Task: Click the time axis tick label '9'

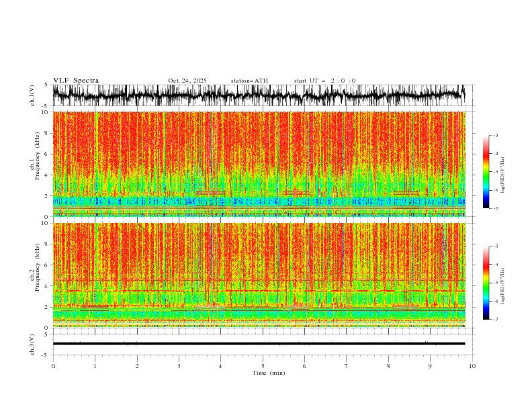Action: tap(430, 366)
